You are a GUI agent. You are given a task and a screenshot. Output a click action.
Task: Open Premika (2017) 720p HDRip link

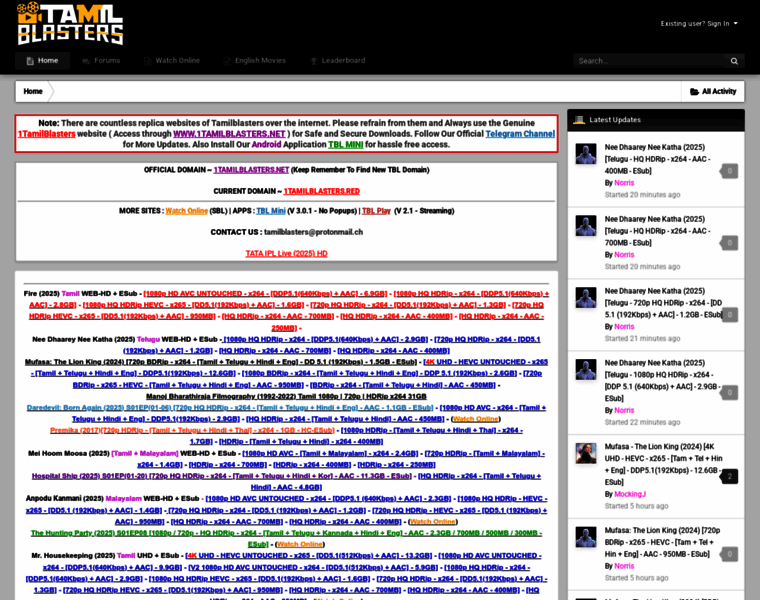click(192, 430)
